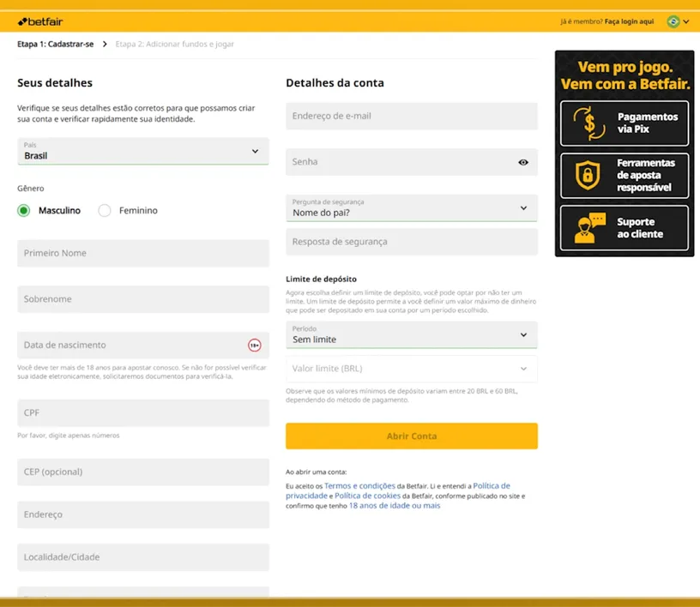This screenshot has height=607, width=700.
Task: Select the Etapa 1: Cadastrar-se step
Action: [56, 44]
